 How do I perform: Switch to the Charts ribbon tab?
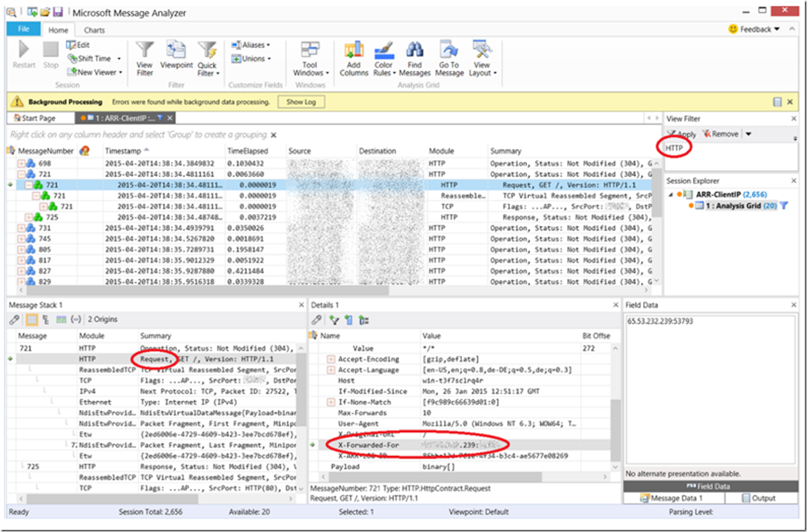click(94, 30)
